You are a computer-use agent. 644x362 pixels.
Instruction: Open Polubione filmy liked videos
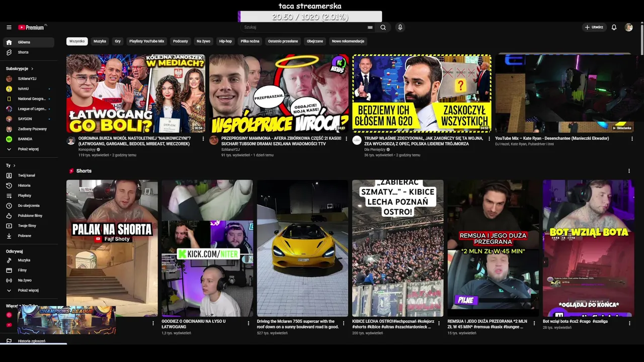point(29,216)
